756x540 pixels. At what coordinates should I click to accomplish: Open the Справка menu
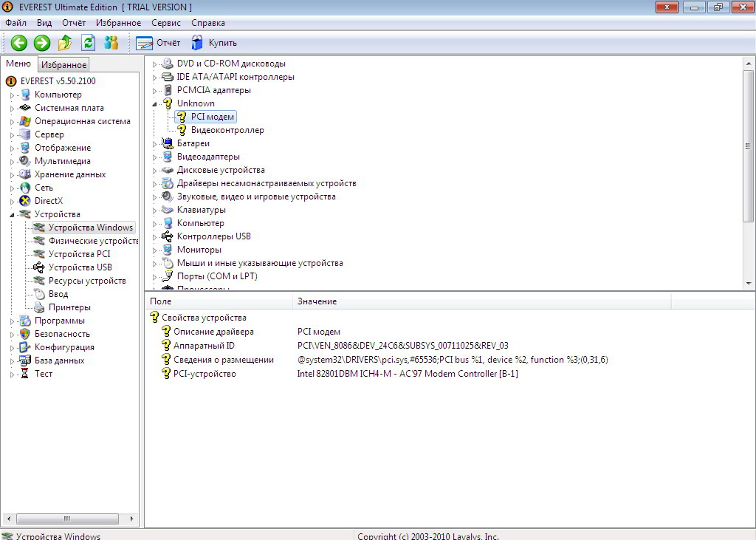pyautogui.click(x=207, y=23)
